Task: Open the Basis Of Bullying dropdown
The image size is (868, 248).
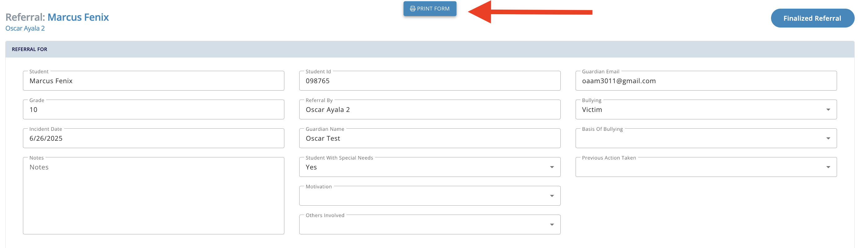Action: point(706,138)
